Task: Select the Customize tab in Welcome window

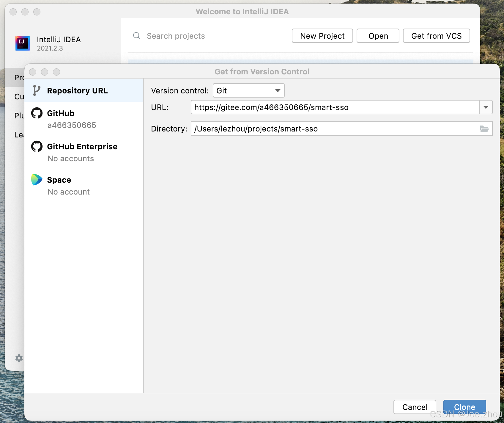Action: click(15, 96)
